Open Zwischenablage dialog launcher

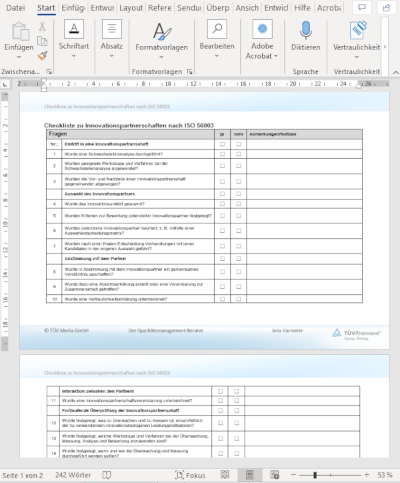[x=49, y=71]
